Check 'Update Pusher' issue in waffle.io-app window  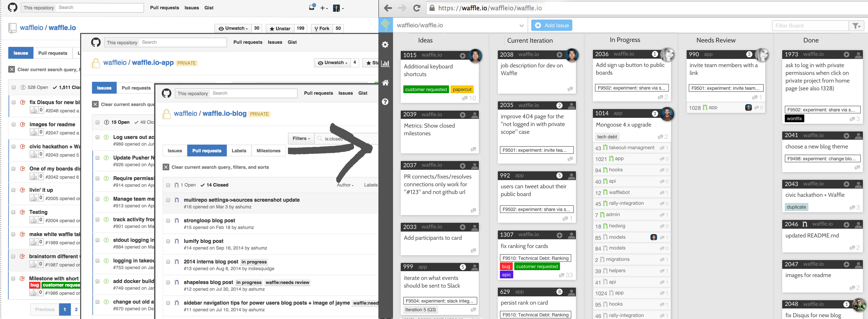[x=97, y=158]
